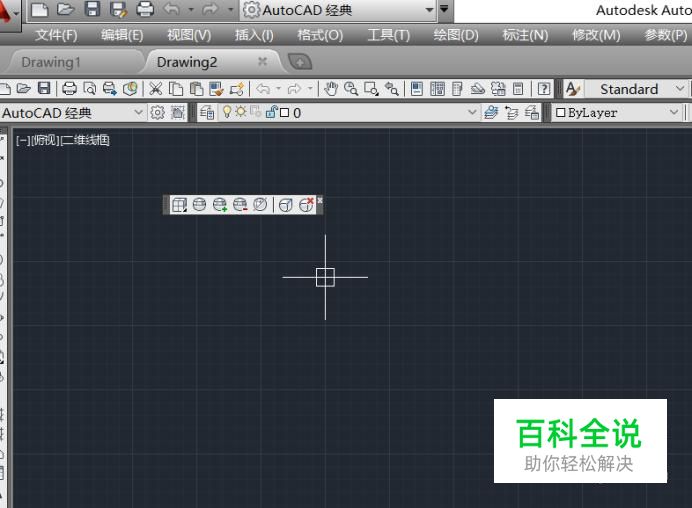Click Make Object's Layer Current icon
The image size is (692, 508).
[491, 113]
